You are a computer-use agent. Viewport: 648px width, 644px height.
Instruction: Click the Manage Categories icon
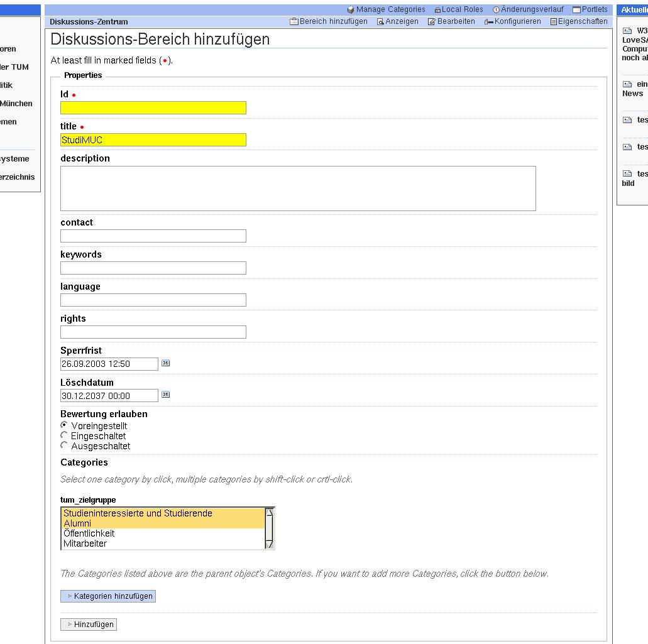point(351,10)
